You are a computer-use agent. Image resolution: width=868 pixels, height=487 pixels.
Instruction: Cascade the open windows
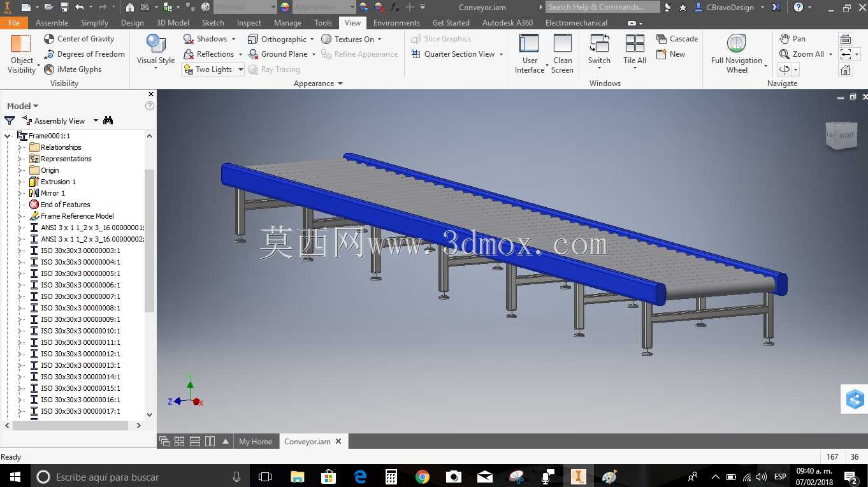click(x=677, y=39)
